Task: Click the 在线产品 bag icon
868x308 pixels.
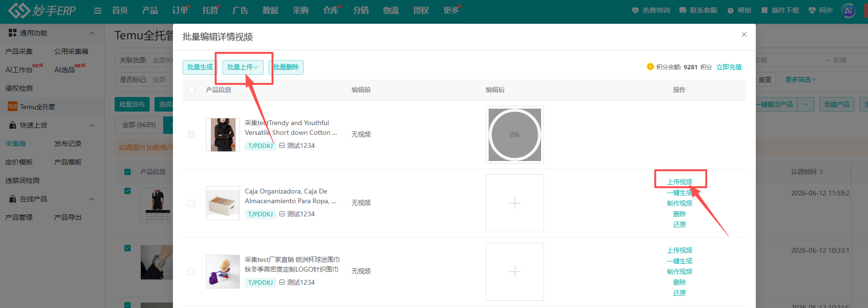Action: tap(13, 199)
